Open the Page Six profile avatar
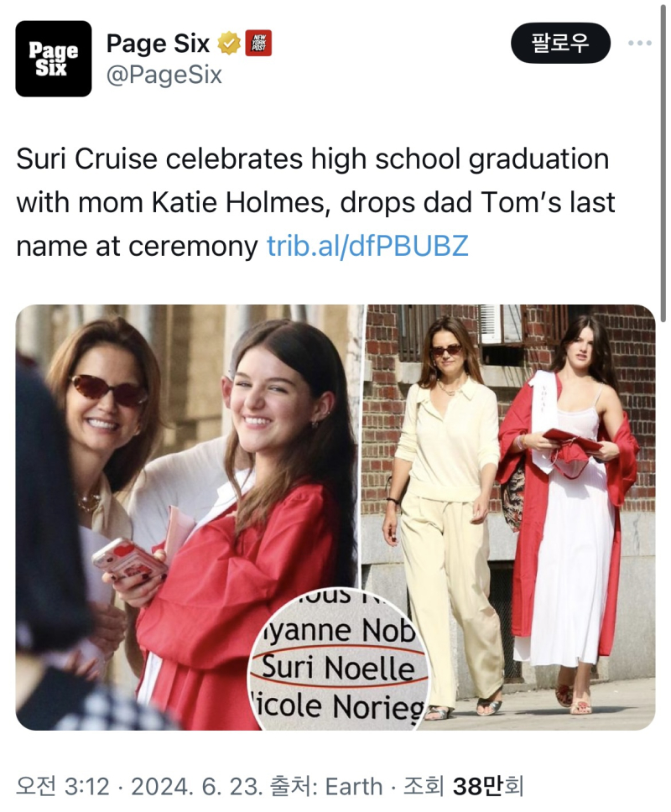 [54, 59]
